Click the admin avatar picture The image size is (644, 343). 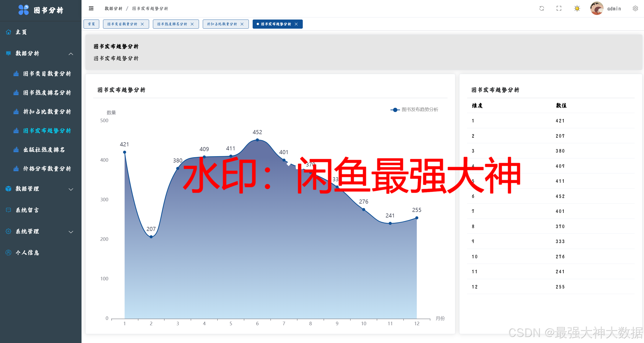pyautogui.click(x=597, y=8)
